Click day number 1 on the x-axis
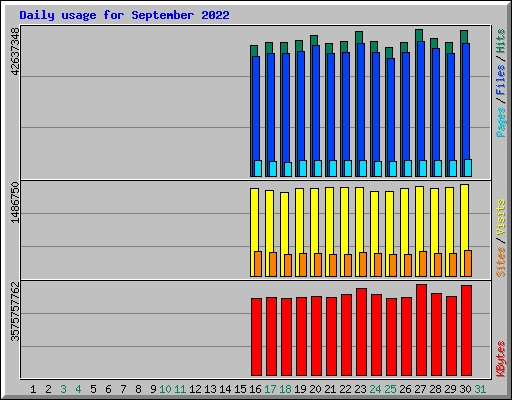The height and width of the screenshot is (400, 512). tap(33, 389)
